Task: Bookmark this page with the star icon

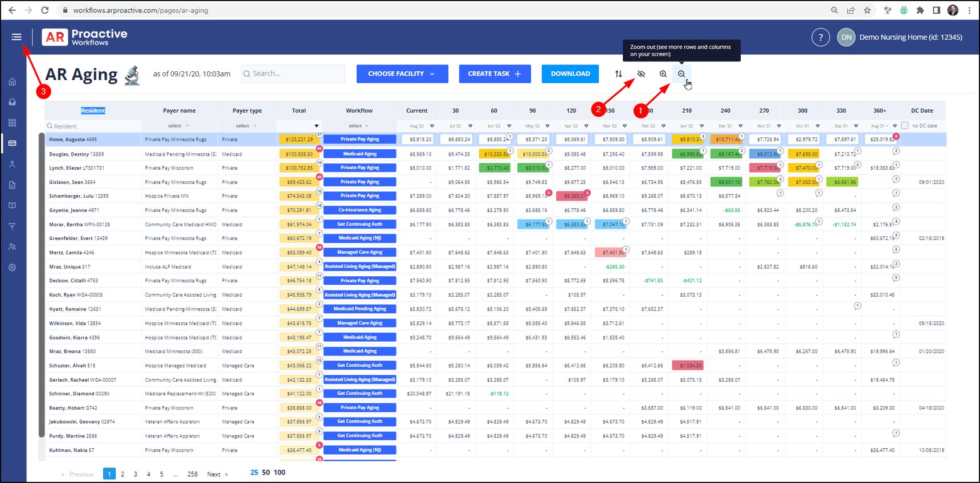Action: tap(867, 10)
